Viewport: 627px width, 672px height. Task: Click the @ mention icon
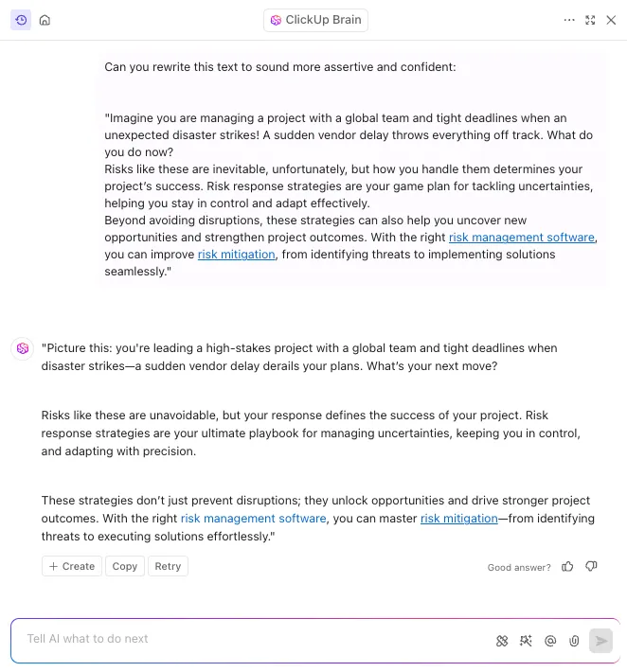coord(550,641)
